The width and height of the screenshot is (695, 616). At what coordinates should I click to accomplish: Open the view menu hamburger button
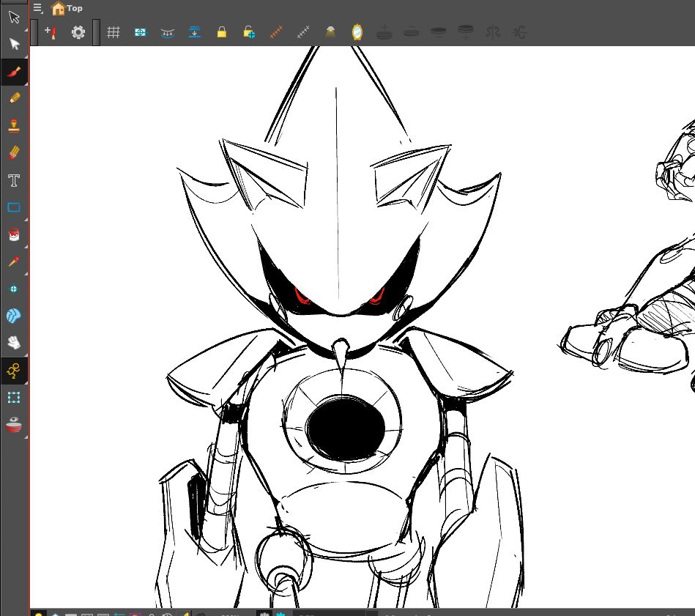[37, 8]
